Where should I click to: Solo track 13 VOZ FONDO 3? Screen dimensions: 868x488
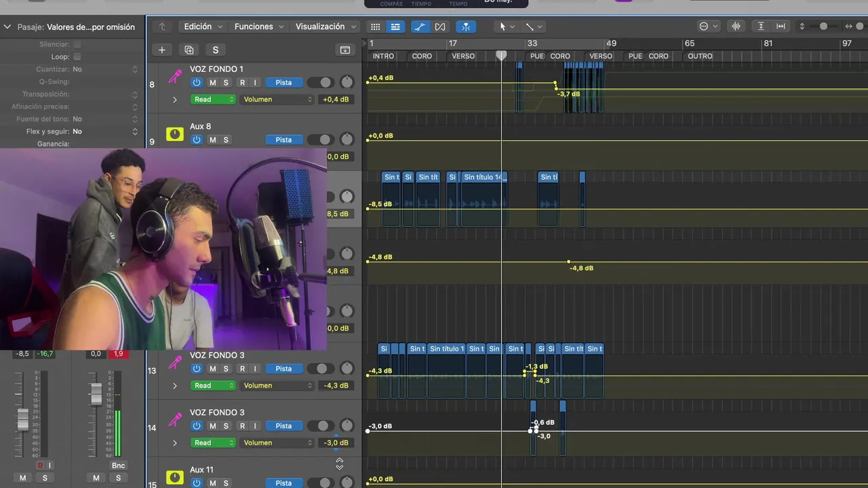pyautogui.click(x=226, y=369)
